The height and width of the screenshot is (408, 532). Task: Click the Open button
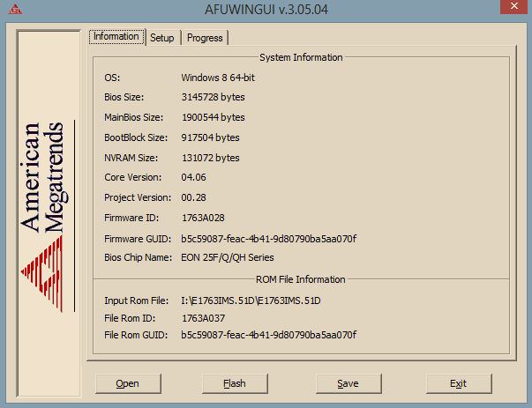(x=128, y=383)
